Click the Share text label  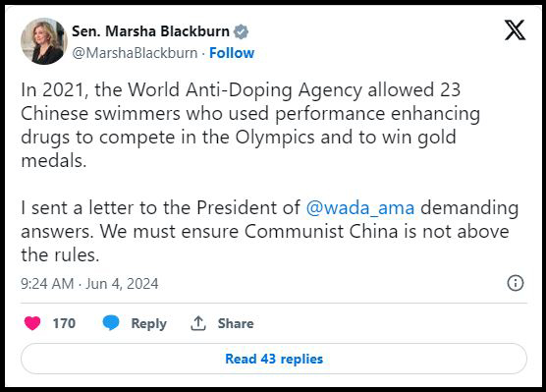pos(236,323)
